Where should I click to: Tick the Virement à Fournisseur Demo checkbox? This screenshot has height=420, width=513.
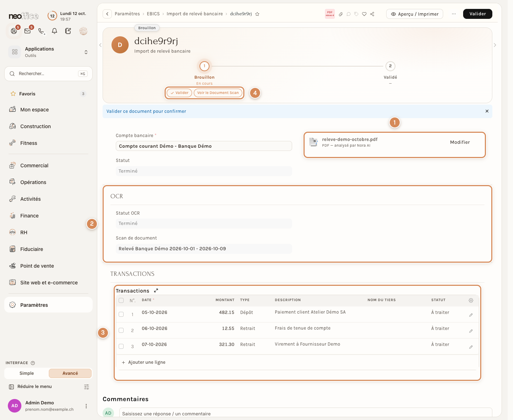[x=121, y=346]
